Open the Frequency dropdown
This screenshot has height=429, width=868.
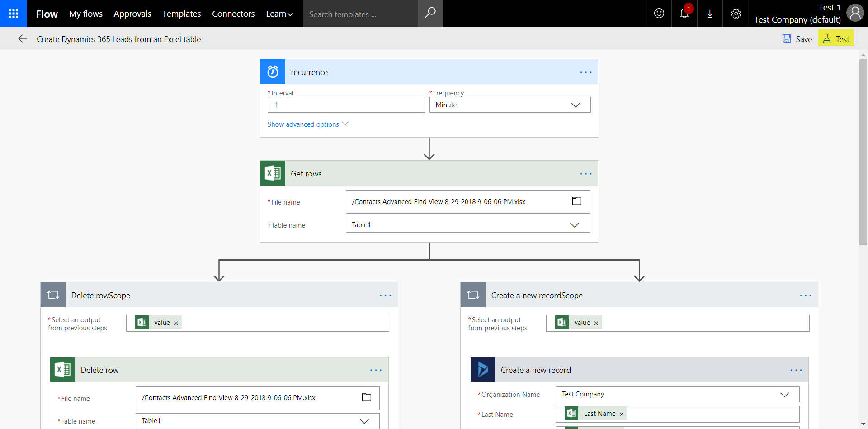(x=510, y=105)
